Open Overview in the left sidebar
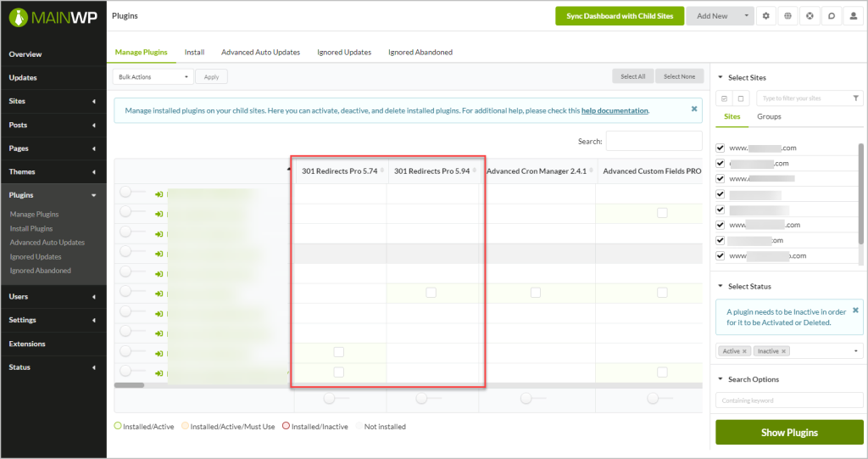Screen dimensions: 868x459 [x=25, y=54]
